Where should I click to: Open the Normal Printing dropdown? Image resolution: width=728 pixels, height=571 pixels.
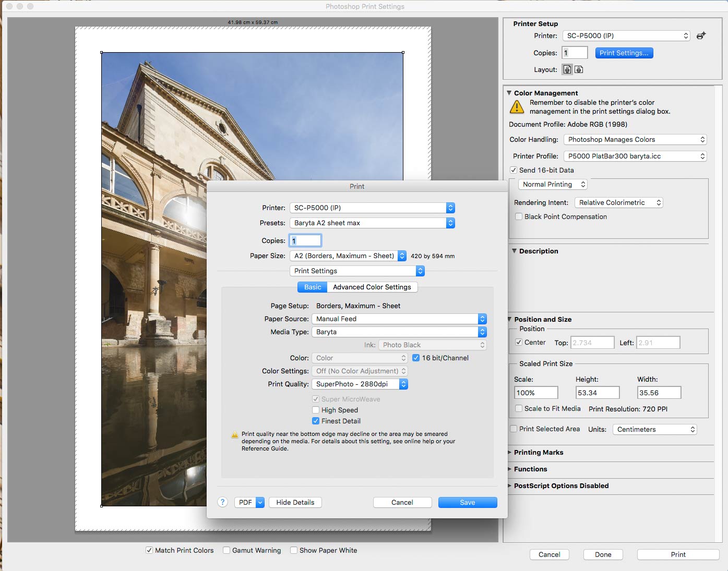pos(553,184)
